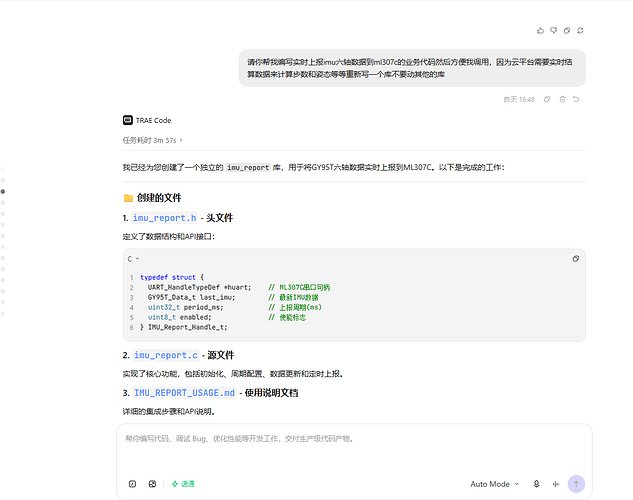This screenshot has height=500, width=633.
Task: Open the audio waveform voice mode icon
Action: [556, 484]
